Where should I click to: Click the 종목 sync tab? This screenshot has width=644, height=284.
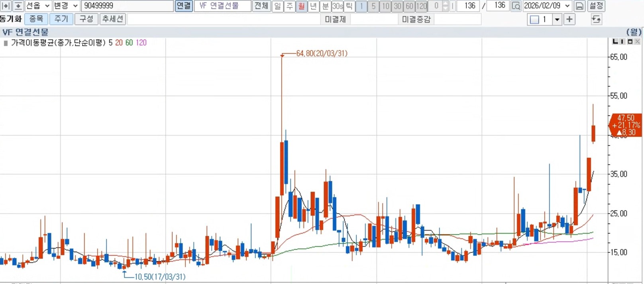(x=36, y=19)
